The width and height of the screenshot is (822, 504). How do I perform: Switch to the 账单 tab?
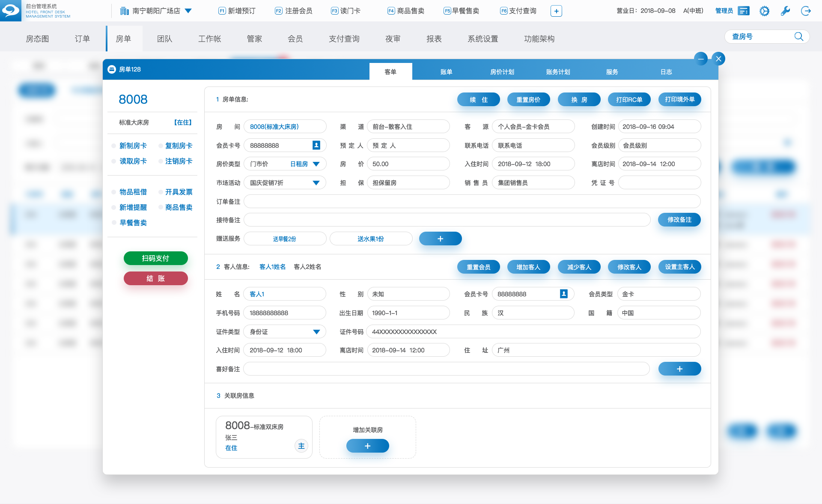446,72
